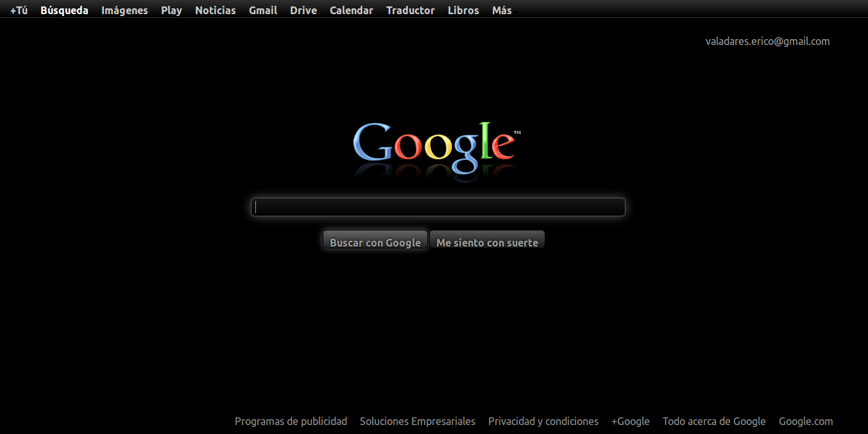Go to Imágenes in the top bar
868x434 pixels.
pyautogui.click(x=124, y=10)
